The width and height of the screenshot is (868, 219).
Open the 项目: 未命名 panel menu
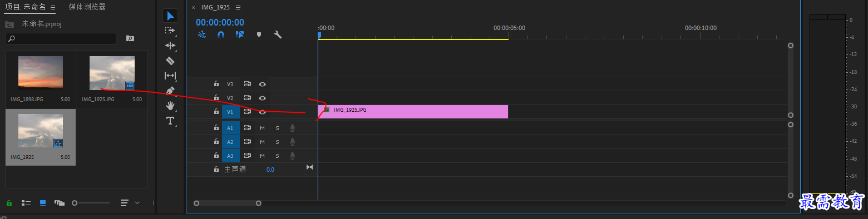(52, 7)
